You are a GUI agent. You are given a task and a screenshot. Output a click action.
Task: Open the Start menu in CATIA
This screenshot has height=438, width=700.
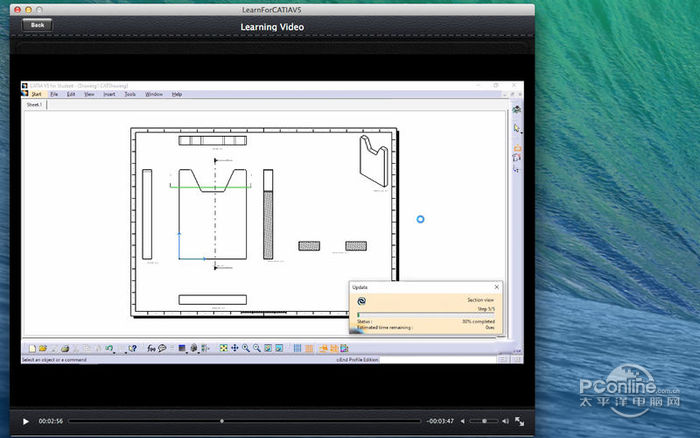tap(36, 94)
